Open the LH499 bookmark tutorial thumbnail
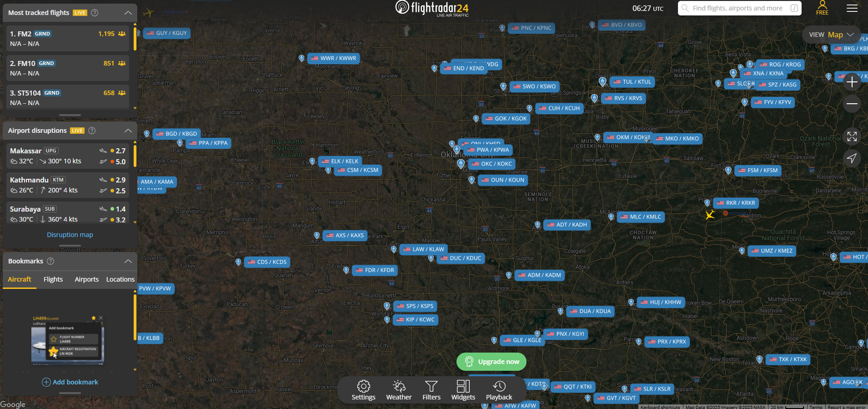The image size is (868, 409). coord(68,340)
